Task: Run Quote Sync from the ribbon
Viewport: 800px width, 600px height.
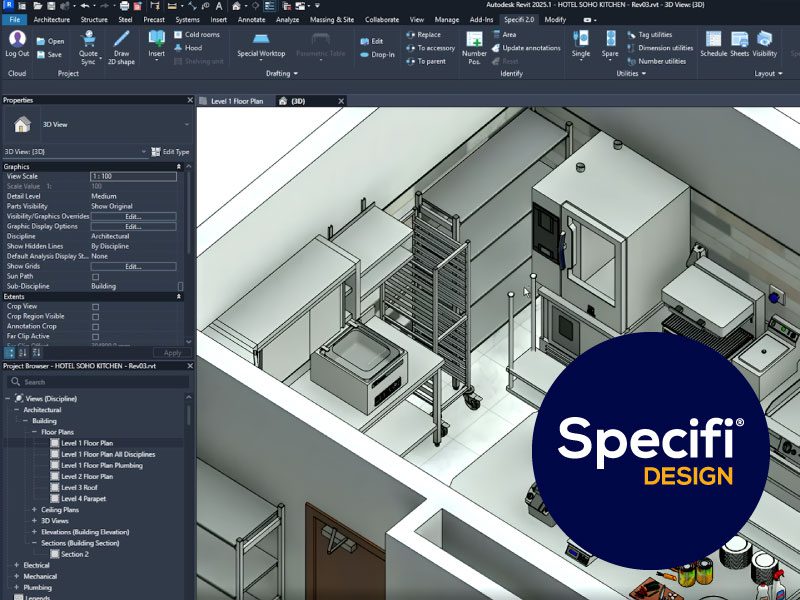Action: [88, 47]
